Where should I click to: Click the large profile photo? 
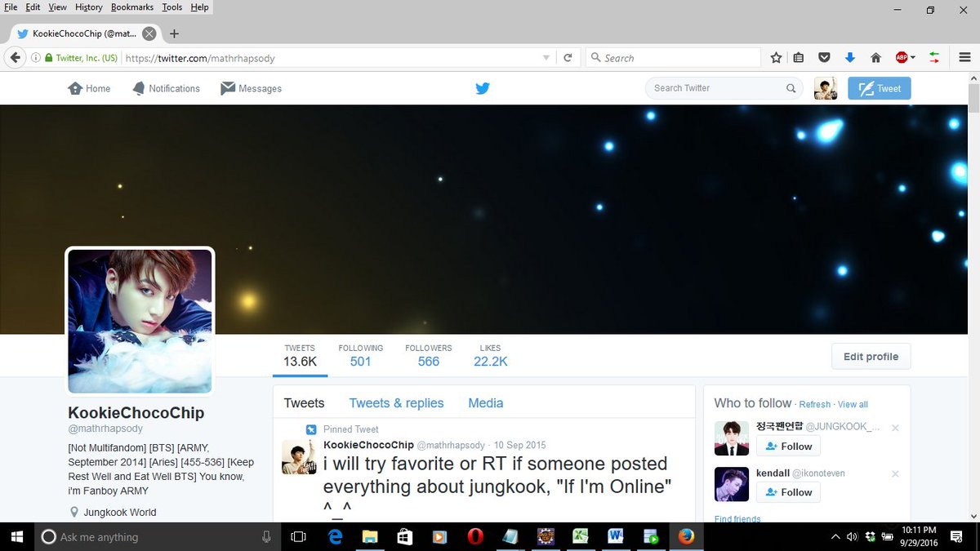140,321
